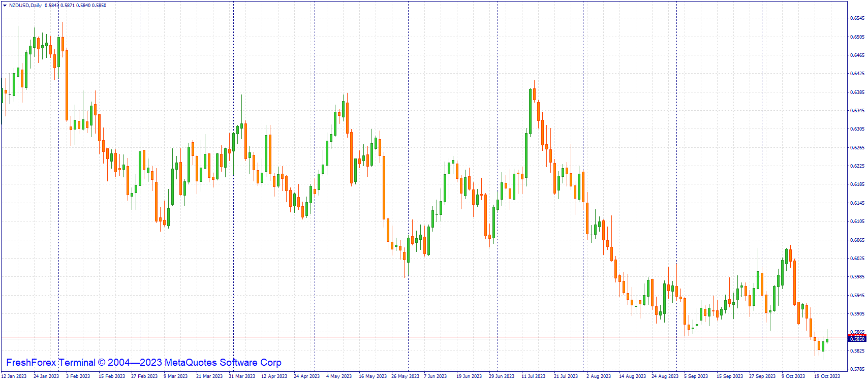Click the NZDUSD,Daily symbol label

[25, 6]
